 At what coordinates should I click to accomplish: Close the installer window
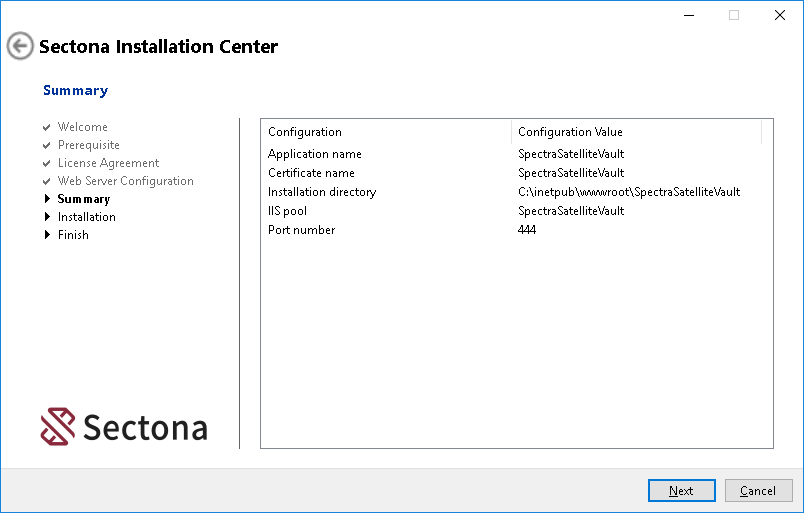pyautogui.click(x=780, y=15)
